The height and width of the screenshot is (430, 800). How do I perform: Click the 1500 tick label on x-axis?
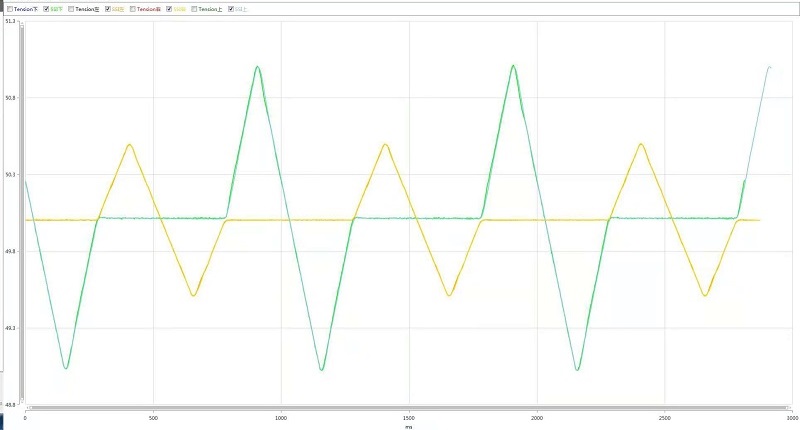(x=409, y=417)
